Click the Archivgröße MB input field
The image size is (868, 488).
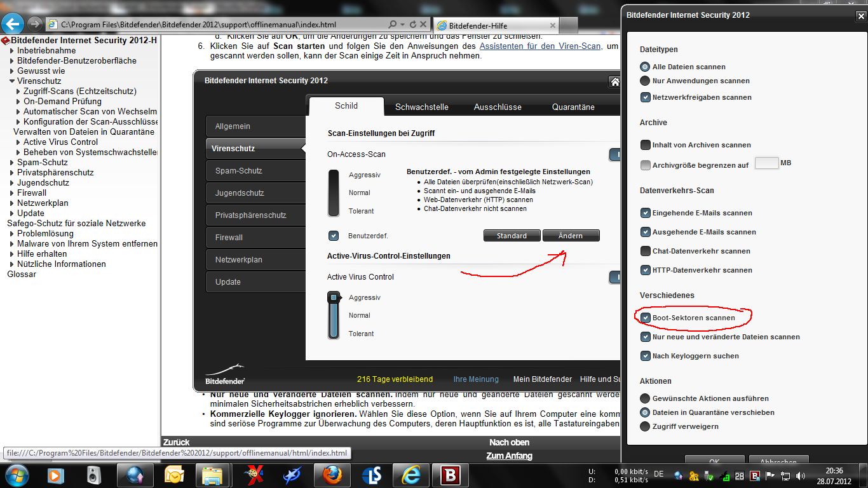pyautogui.click(x=766, y=163)
